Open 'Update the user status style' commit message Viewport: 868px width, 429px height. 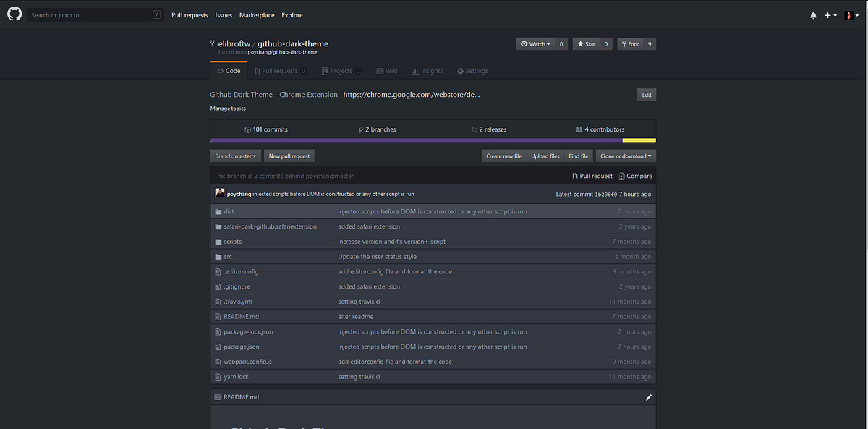pos(378,256)
